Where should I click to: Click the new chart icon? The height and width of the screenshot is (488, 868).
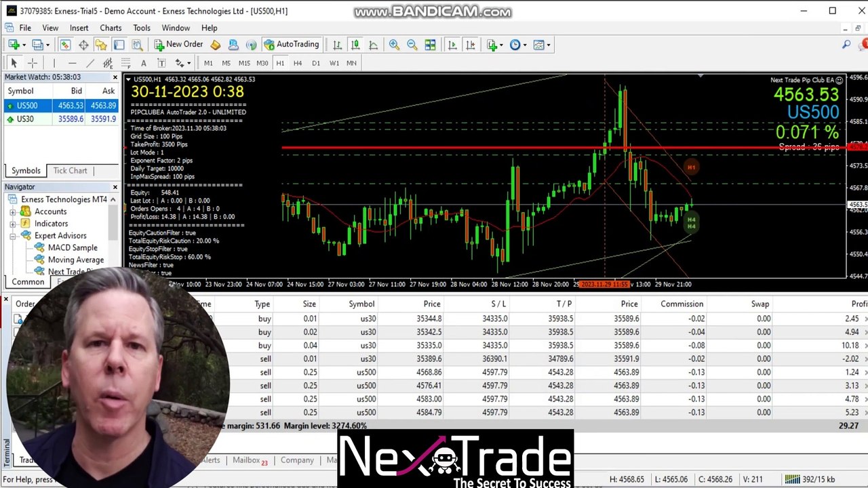point(14,45)
